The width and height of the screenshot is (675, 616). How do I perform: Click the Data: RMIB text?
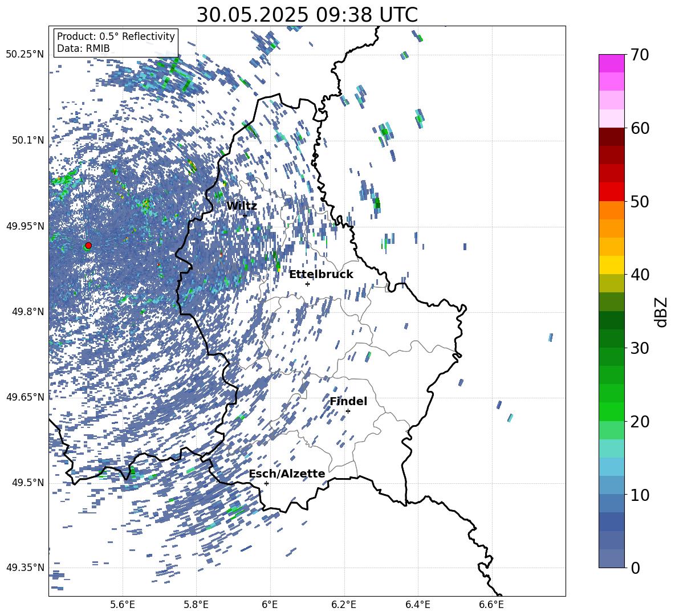[83, 48]
